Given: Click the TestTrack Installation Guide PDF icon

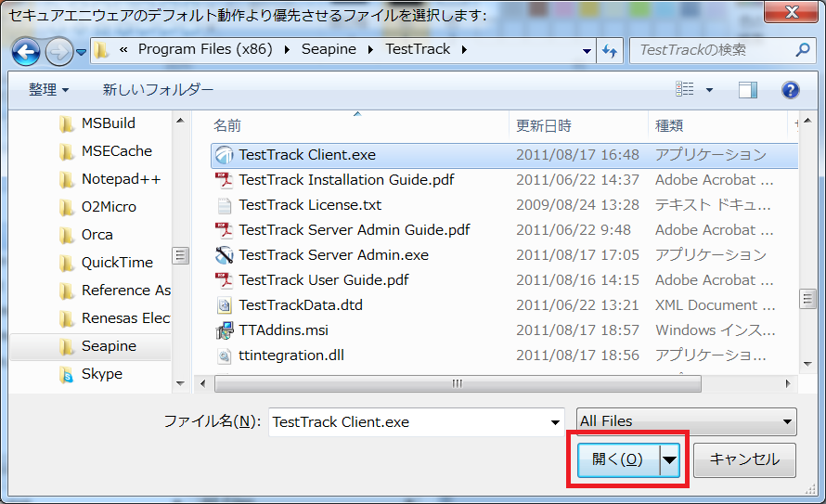Looking at the screenshot, I should point(225,180).
